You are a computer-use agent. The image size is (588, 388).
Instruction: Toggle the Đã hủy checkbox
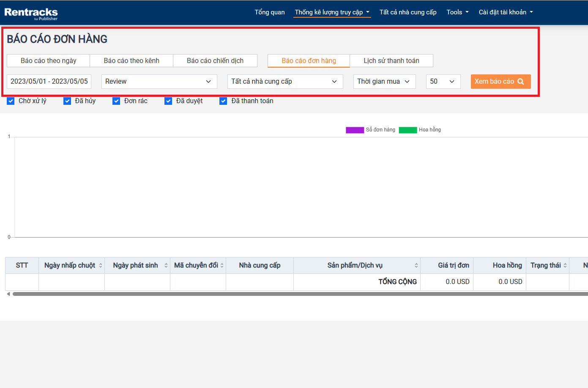[x=67, y=101]
